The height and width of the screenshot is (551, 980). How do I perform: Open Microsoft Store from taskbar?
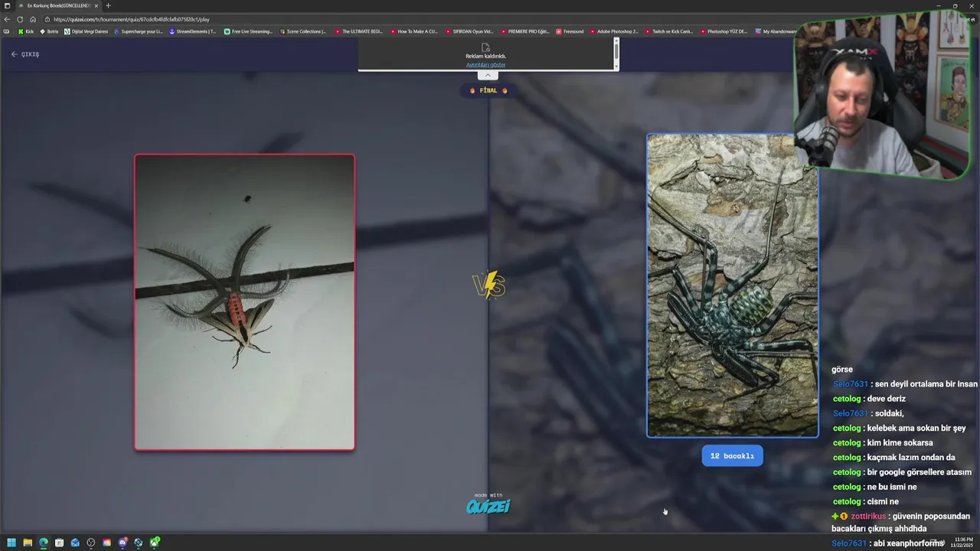click(x=59, y=543)
